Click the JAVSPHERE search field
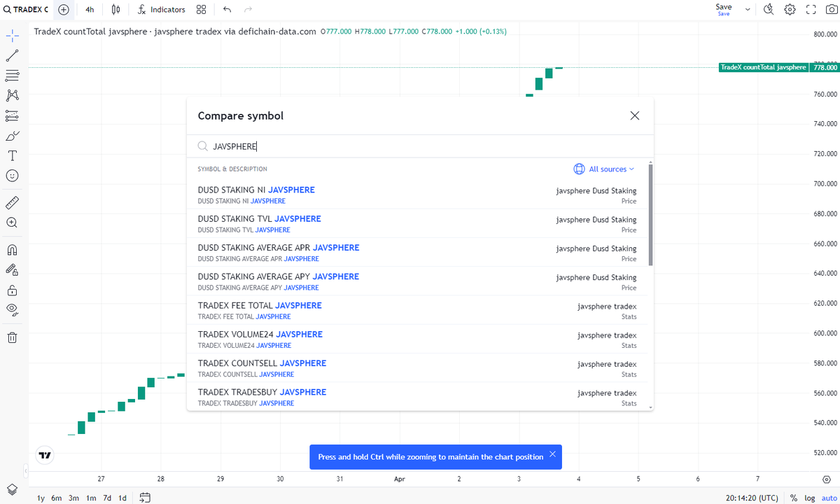Viewport: 840px width, 504px height. (420, 146)
